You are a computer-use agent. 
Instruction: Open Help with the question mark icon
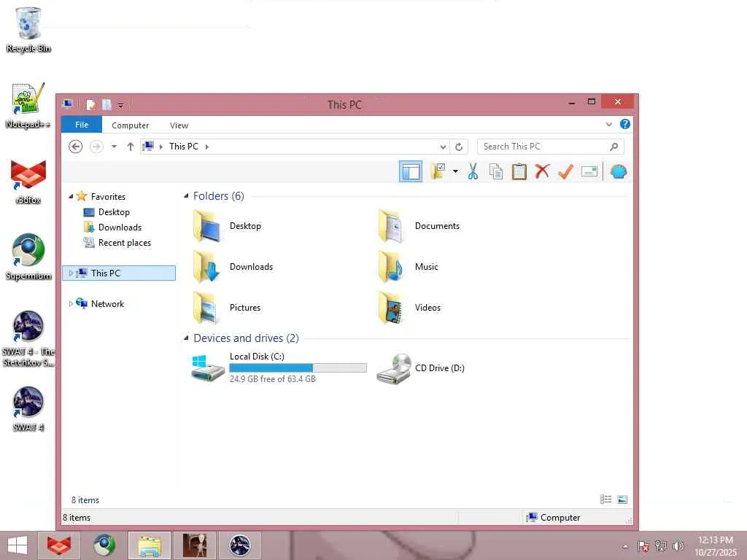pyautogui.click(x=625, y=124)
